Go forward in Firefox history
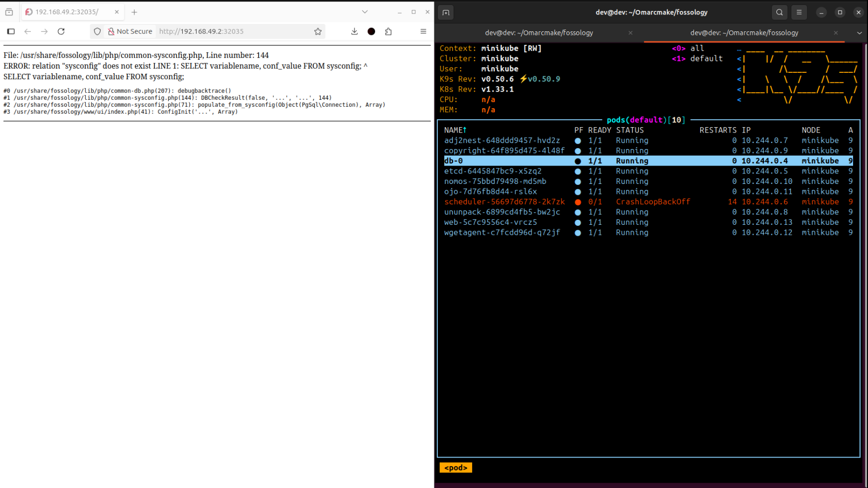Viewport: 868px width, 488px height. pyautogui.click(x=44, y=31)
